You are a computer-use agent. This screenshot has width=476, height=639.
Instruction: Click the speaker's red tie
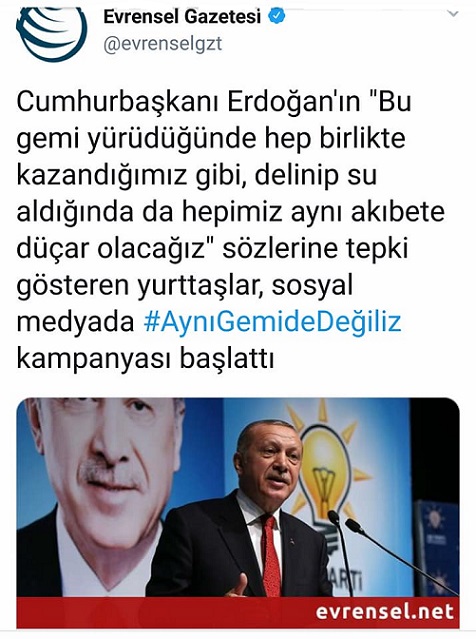point(270,554)
